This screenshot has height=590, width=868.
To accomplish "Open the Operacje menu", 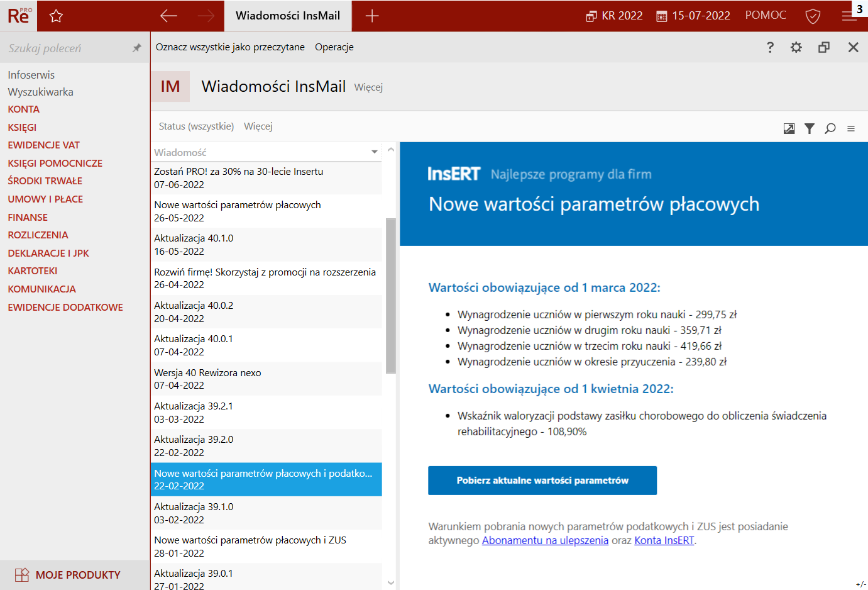I will click(x=334, y=47).
